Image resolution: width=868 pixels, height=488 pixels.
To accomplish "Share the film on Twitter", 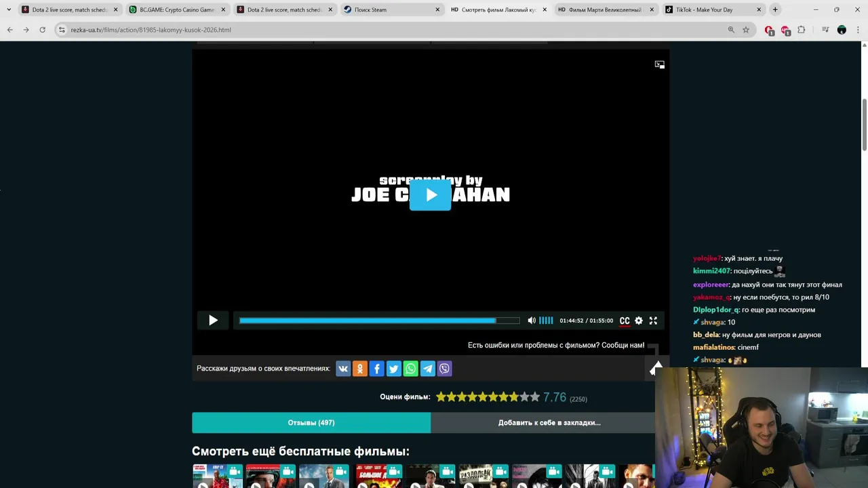I will click(393, 369).
